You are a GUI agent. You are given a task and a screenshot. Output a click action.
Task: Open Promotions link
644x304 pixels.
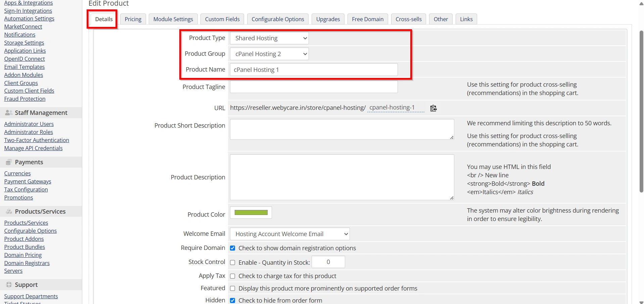pos(18,198)
